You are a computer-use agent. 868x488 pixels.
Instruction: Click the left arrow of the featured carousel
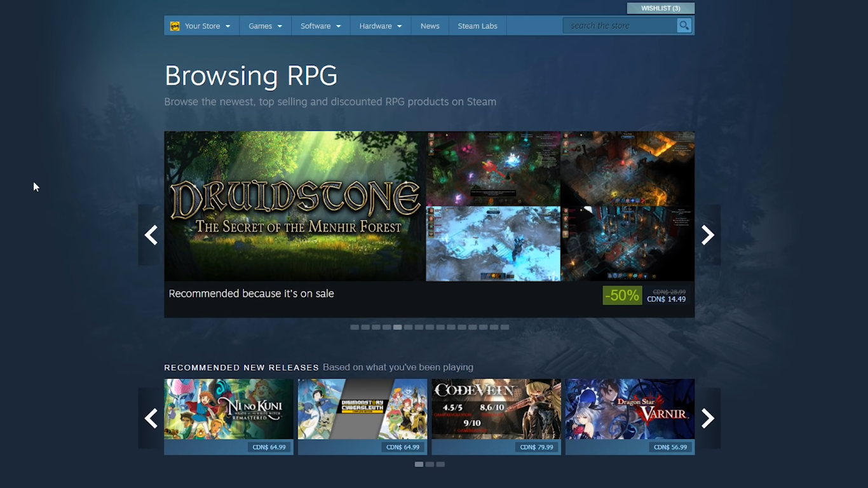(151, 235)
